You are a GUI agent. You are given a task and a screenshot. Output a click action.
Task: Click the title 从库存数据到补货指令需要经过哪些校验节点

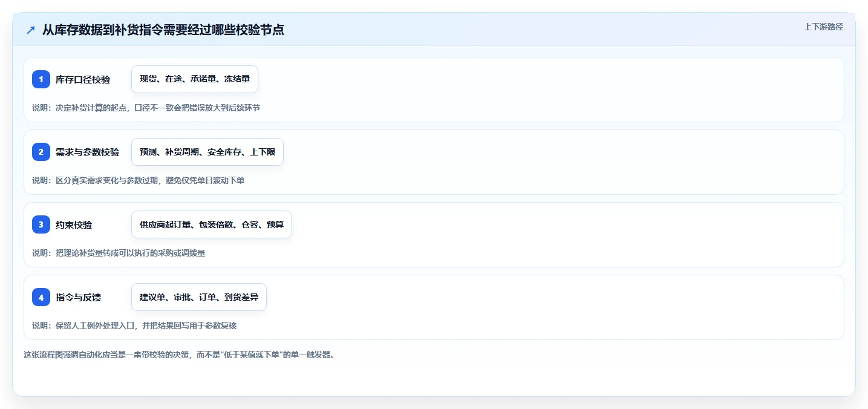point(163,30)
